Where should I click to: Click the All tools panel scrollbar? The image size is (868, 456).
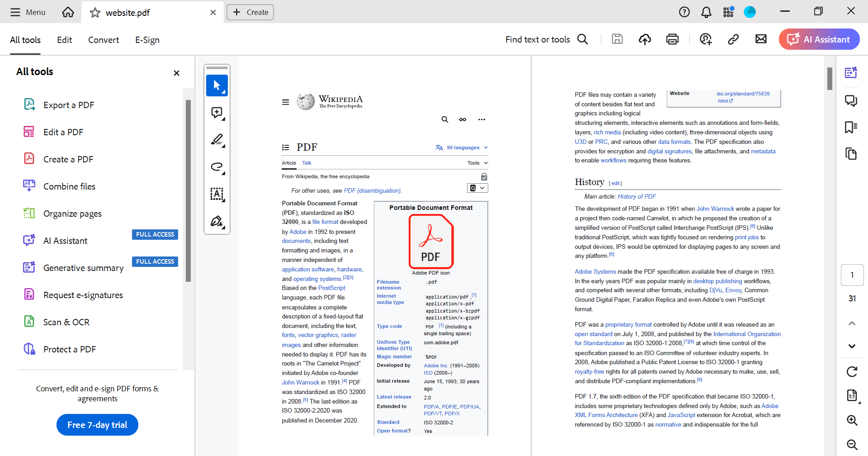(188, 190)
